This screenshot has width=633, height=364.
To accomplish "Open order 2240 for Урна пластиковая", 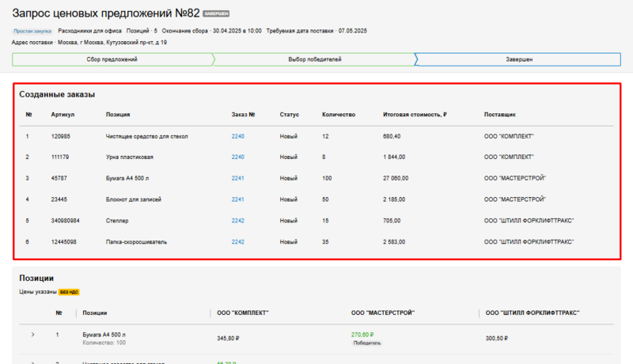I will 238,157.
